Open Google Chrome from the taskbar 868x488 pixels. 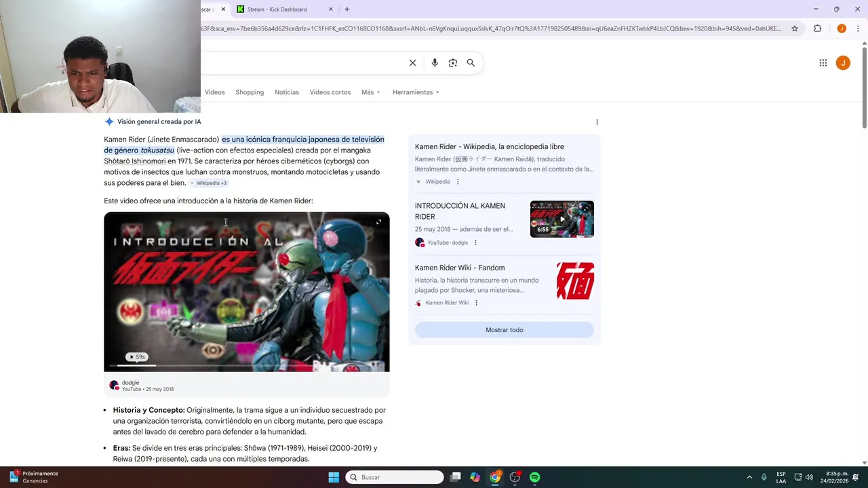(x=495, y=477)
